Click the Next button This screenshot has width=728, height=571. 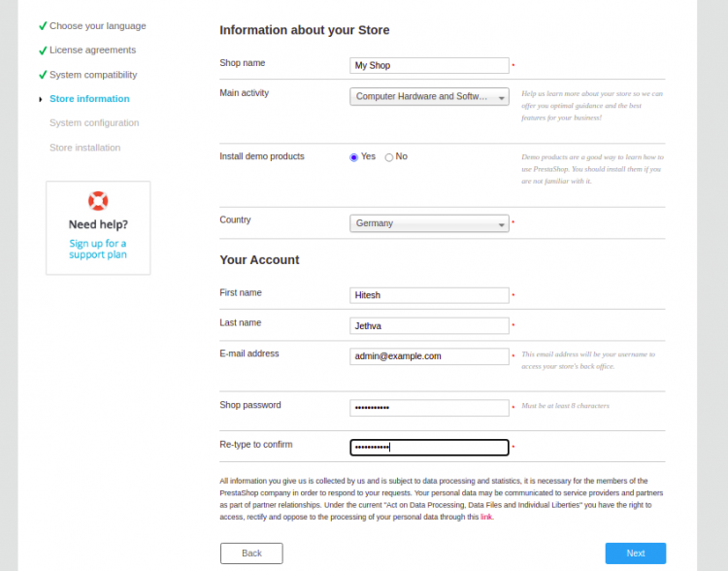(636, 554)
